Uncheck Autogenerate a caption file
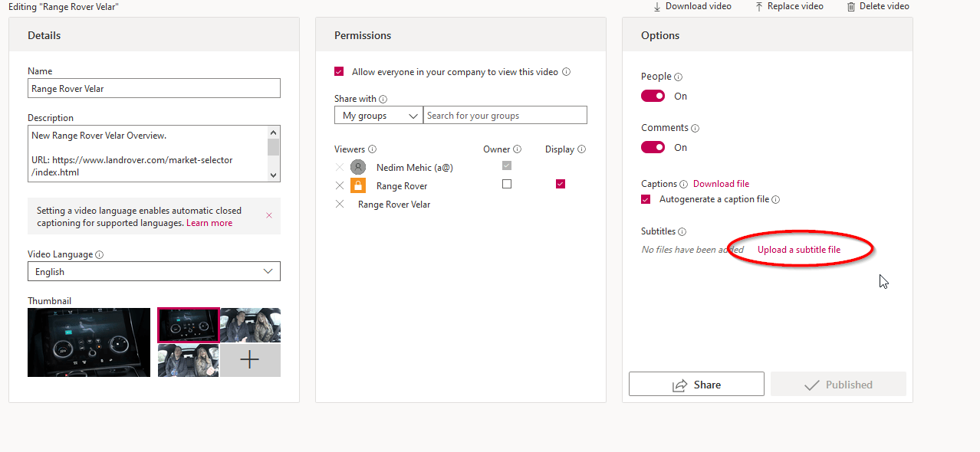980x452 pixels. pyautogui.click(x=646, y=200)
